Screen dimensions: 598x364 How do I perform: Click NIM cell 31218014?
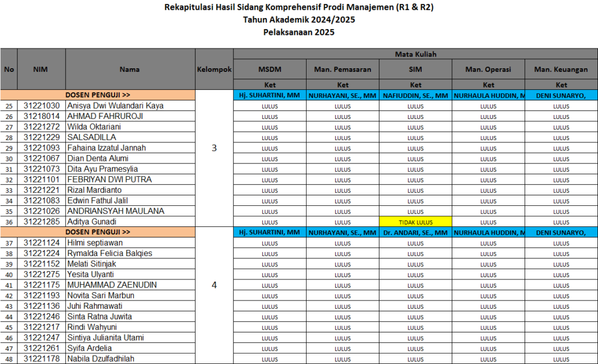(x=41, y=116)
